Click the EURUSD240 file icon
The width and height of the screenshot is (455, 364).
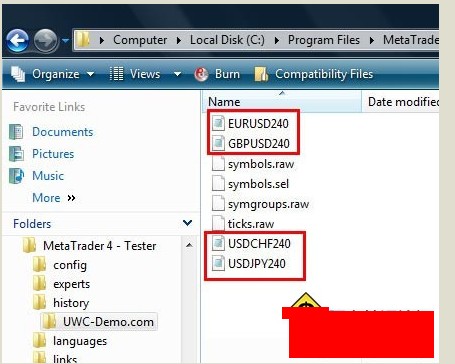pos(218,123)
